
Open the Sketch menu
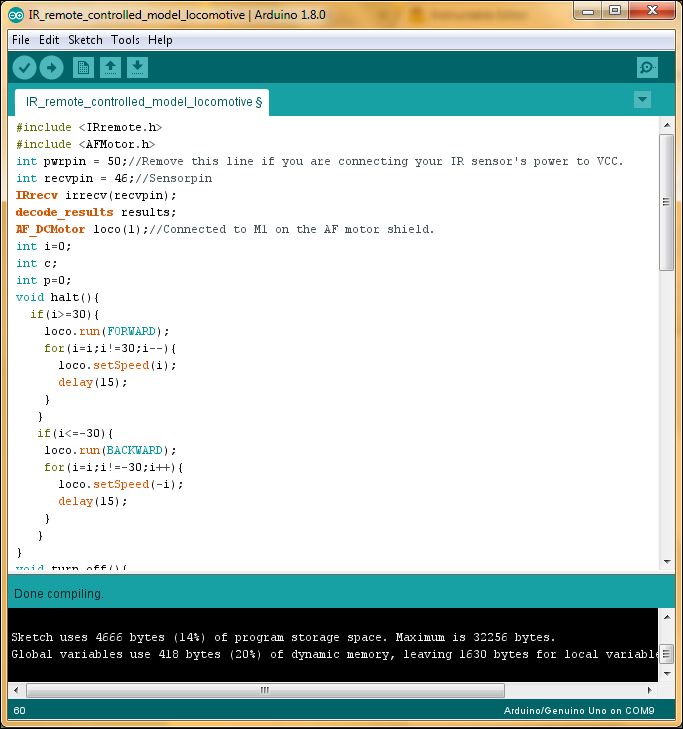[85, 40]
